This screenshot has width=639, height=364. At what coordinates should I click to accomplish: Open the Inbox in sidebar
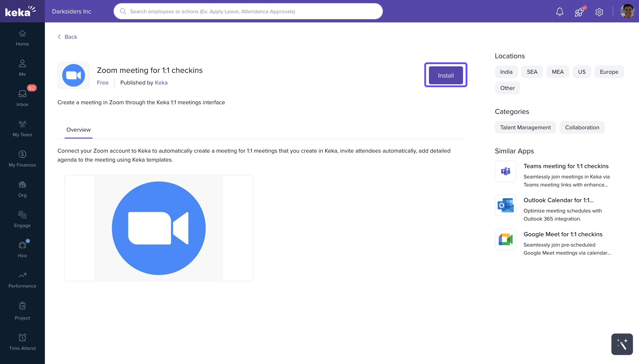pyautogui.click(x=22, y=98)
